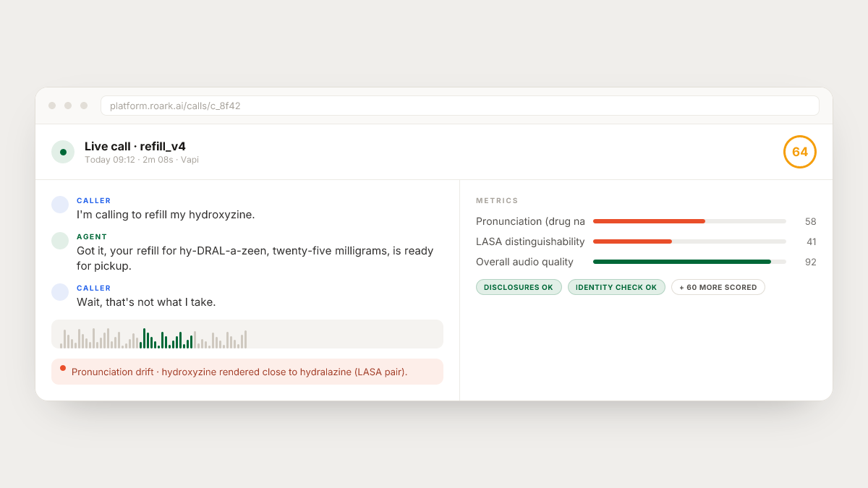Click the audio waveform timeline
The height and width of the screenshot is (488, 868).
click(247, 334)
